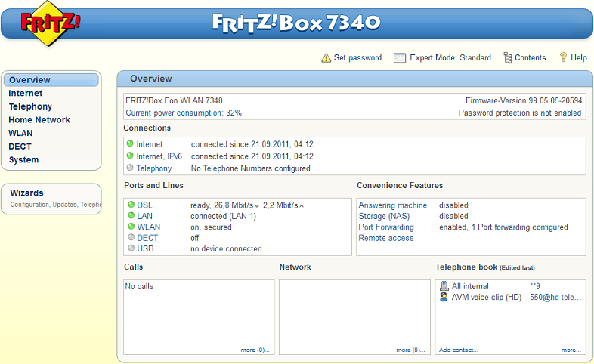Select Overview in the sidebar menu
The width and height of the screenshot is (594, 364).
pos(51,80)
